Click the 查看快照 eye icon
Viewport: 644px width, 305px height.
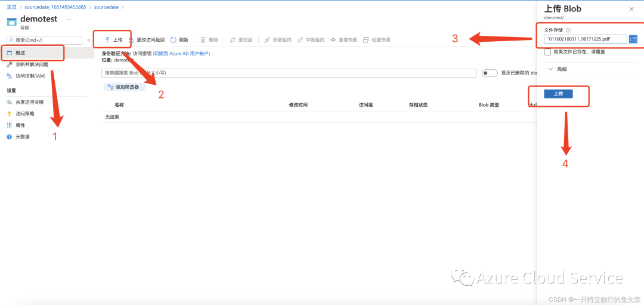(x=333, y=40)
